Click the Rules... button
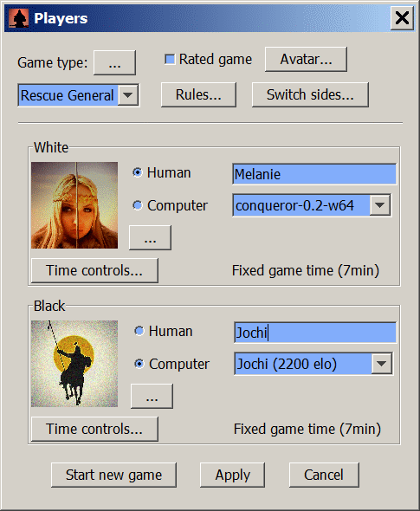420x511 pixels. (198, 94)
